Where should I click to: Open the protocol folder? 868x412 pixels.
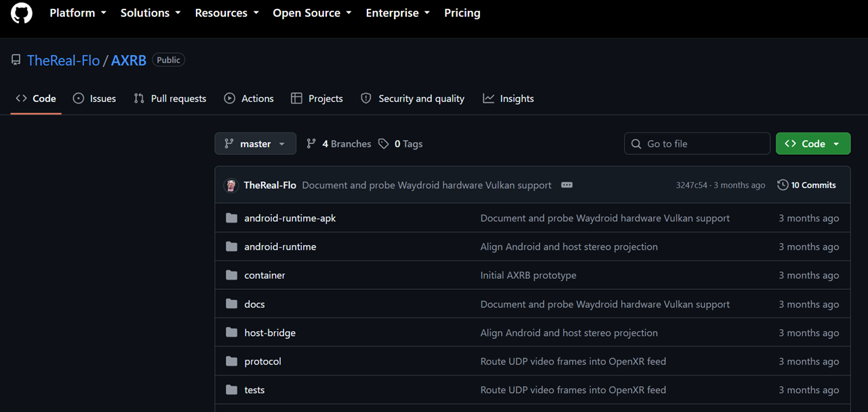point(262,361)
